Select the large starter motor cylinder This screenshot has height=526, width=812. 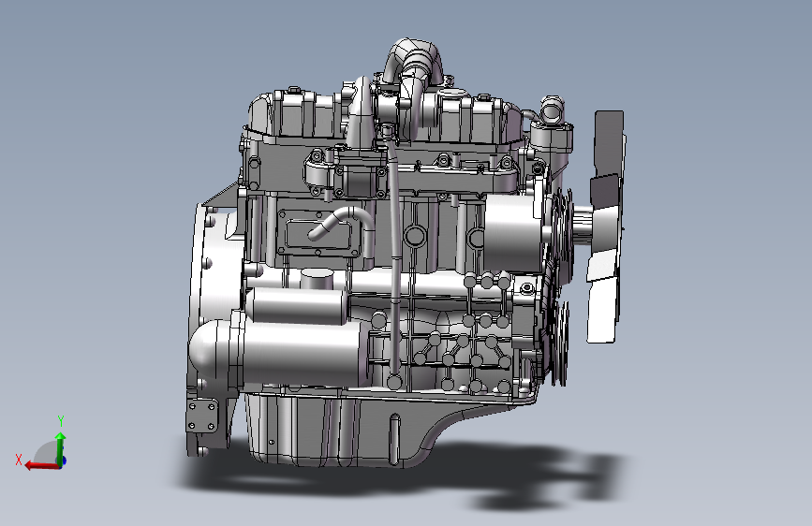281,352
